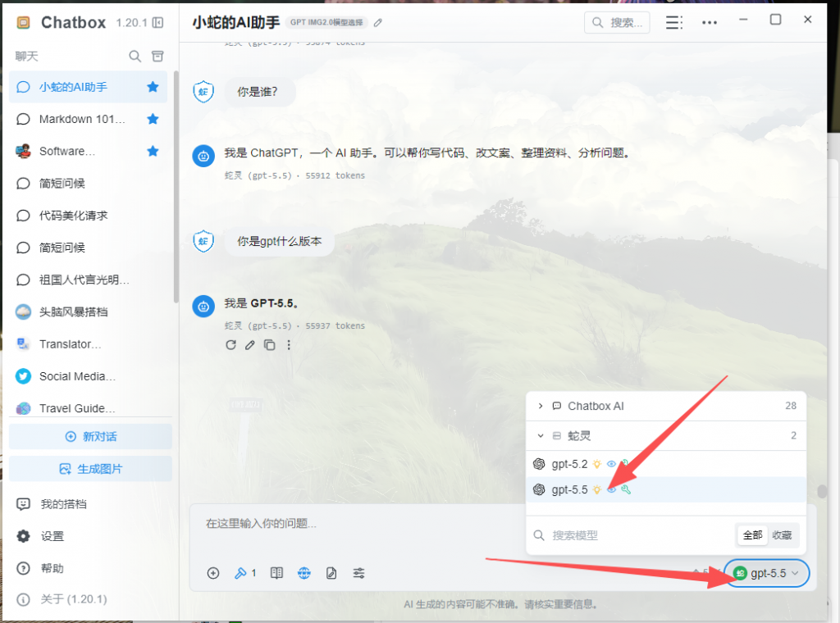The width and height of the screenshot is (840, 623).
Task: Edit the chat title with pencil icon
Action: click(378, 23)
